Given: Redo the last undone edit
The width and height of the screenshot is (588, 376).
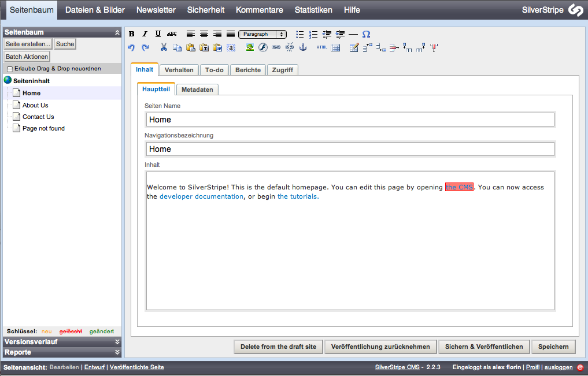Looking at the screenshot, I should (145, 47).
